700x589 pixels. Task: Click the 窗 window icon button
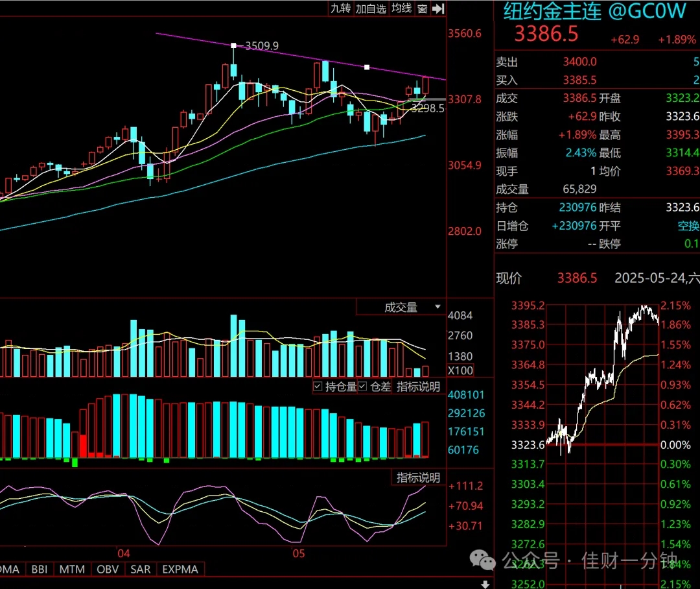click(423, 8)
